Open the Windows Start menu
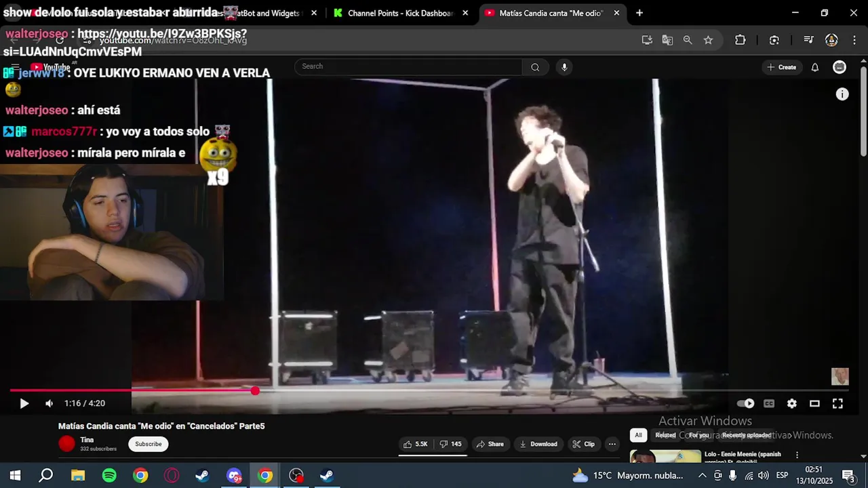 [x=15, y=475]
